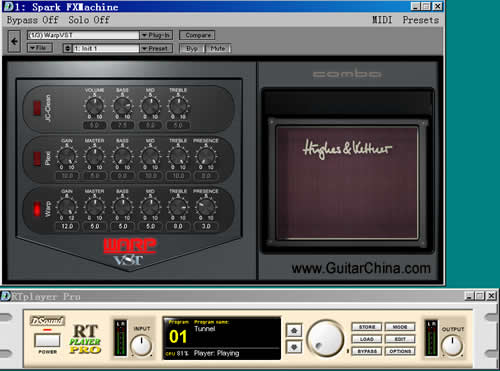Click the RT Player Pro logo
Screen dimensions: 500x371
85,339
